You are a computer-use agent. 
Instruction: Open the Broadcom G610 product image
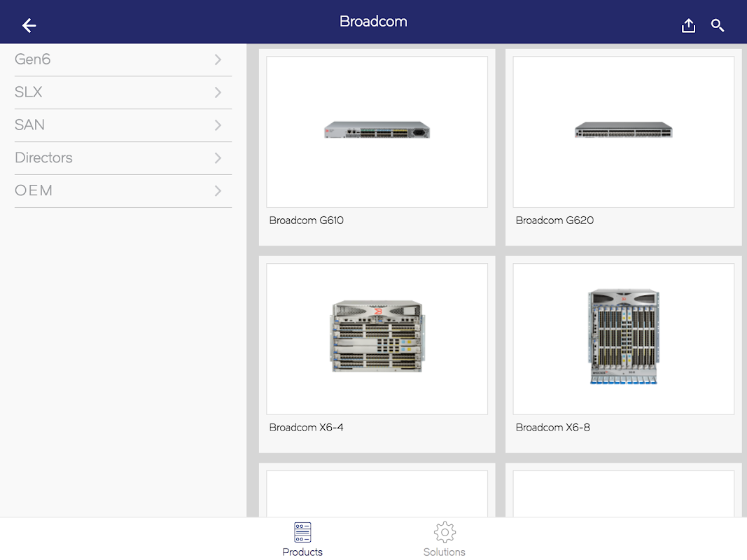tap(377, 132)
